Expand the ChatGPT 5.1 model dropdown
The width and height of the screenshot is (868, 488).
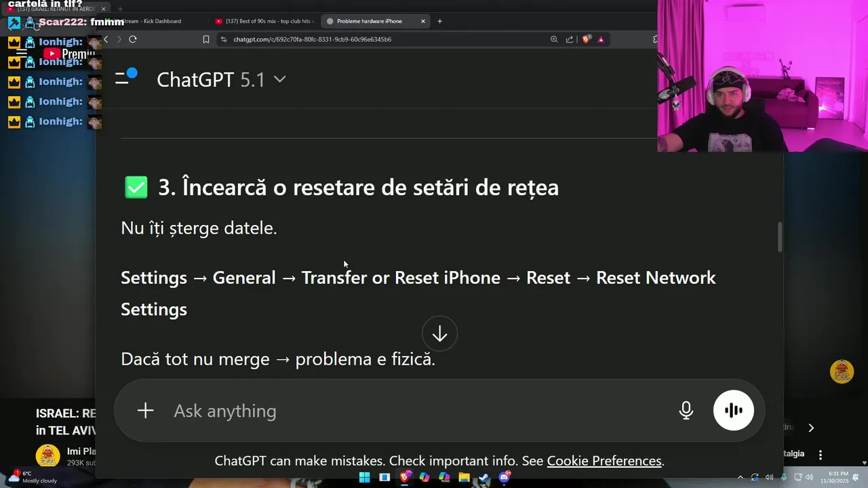(x=221, y=79)
